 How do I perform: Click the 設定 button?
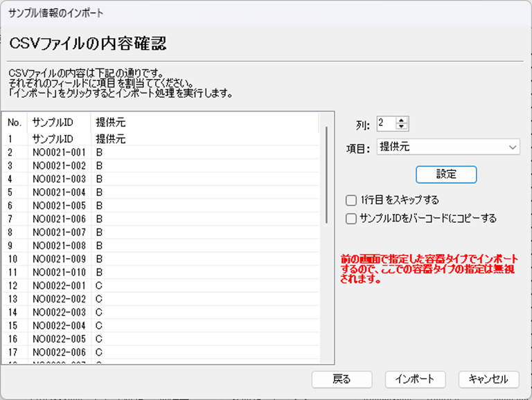pyautogui.click(x=446, y=174)
